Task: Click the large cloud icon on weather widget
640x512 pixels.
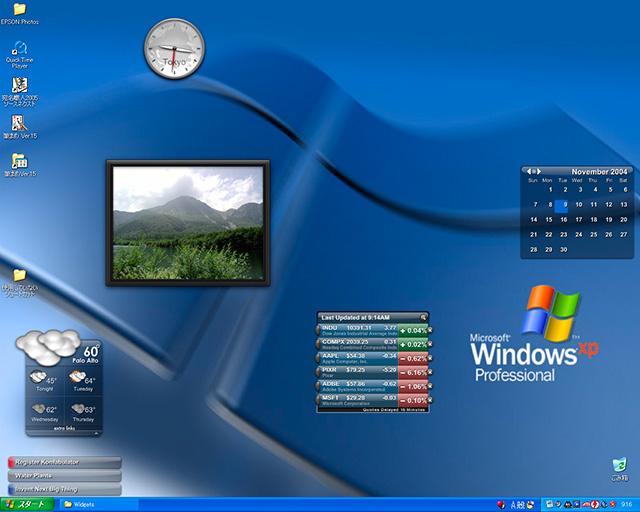Action: [x=47, y=346]
